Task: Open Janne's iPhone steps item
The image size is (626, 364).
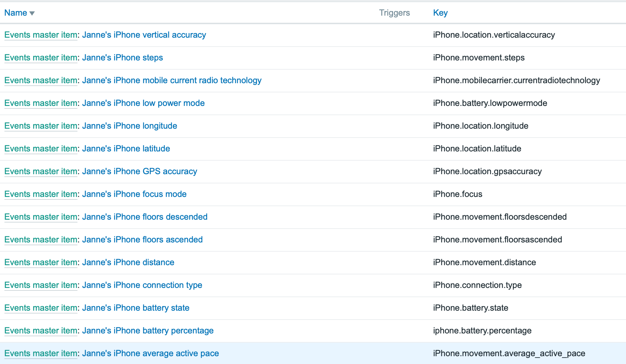Action: pyautogui.click(x=122, y=58)
